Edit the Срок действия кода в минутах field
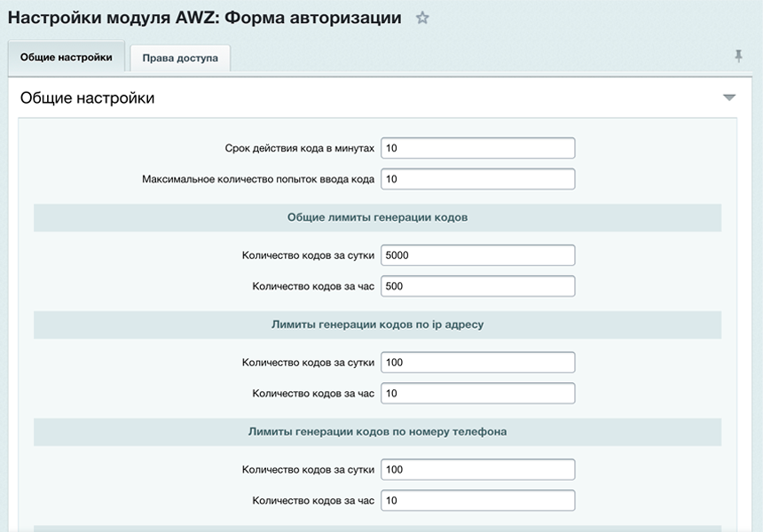Screen dimensions: 763x532 tap(477, 148)
